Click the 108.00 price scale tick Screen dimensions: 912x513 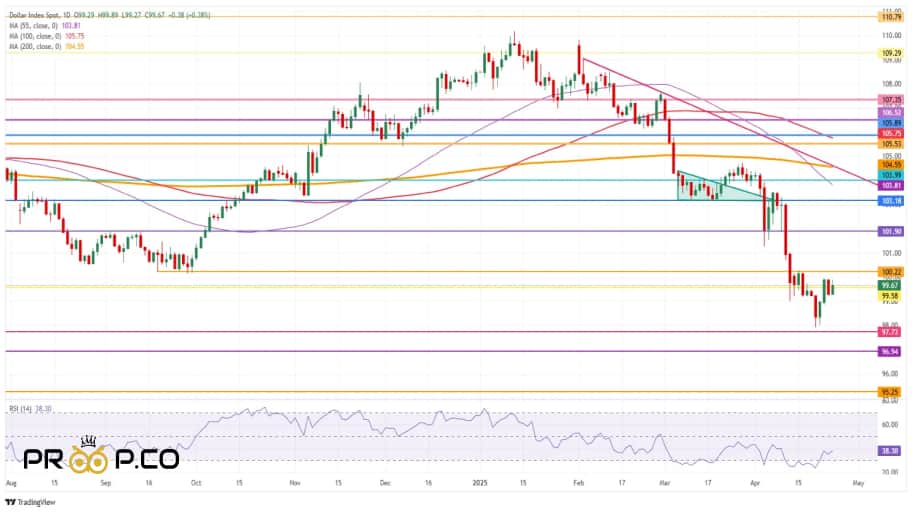[891, 84]
